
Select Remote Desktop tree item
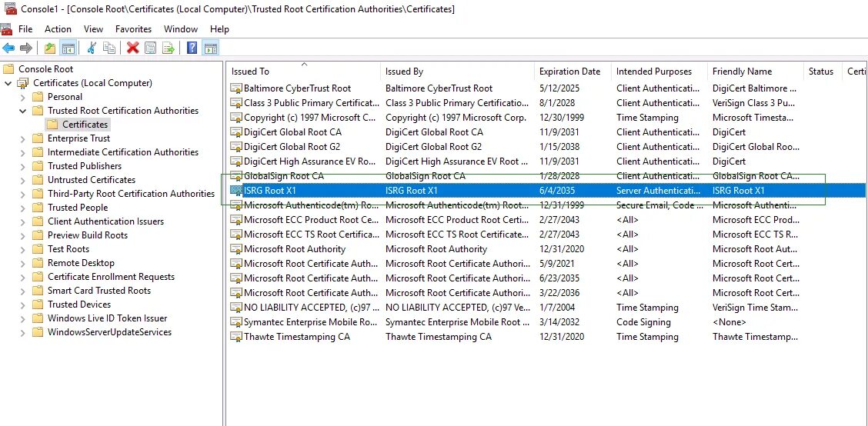point(81,263)
